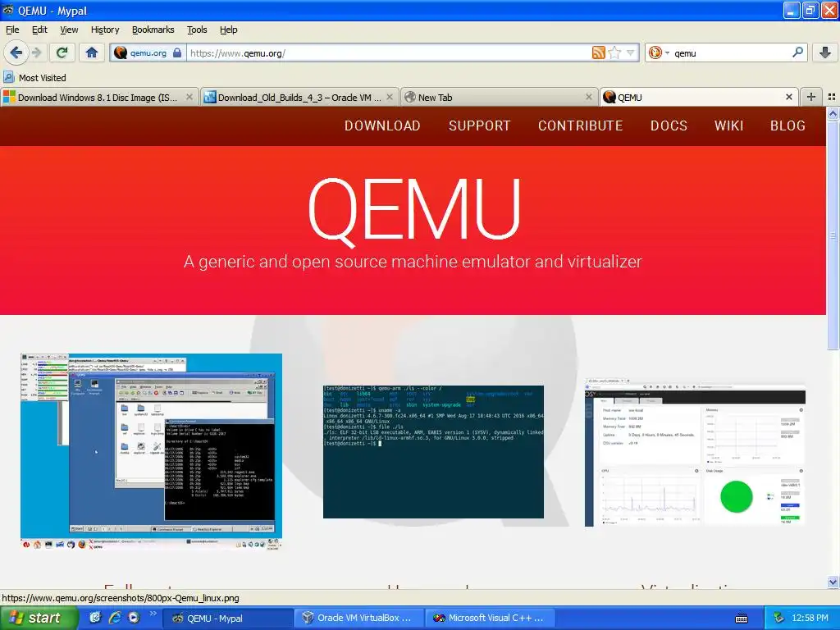The height and width of the screenshot is (630, 840).
Task: Click the URL address field
Action: (388, 53)
